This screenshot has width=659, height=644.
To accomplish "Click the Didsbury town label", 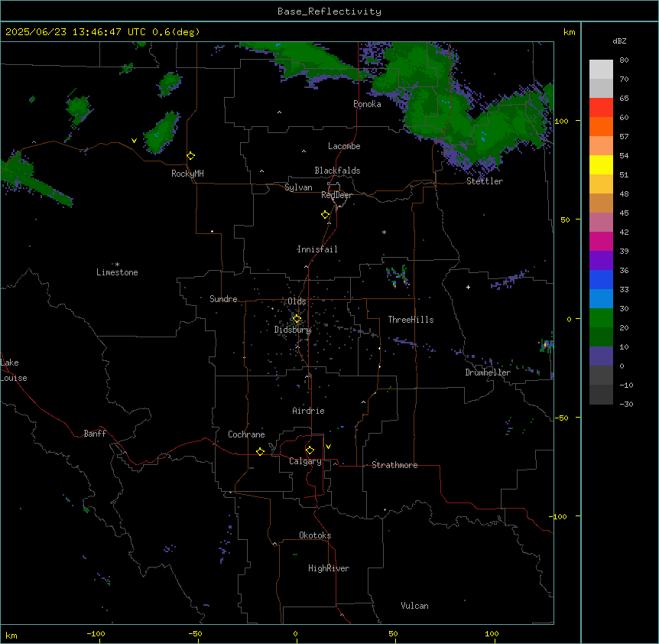I will pyautogui.click(x=293, y=330).
